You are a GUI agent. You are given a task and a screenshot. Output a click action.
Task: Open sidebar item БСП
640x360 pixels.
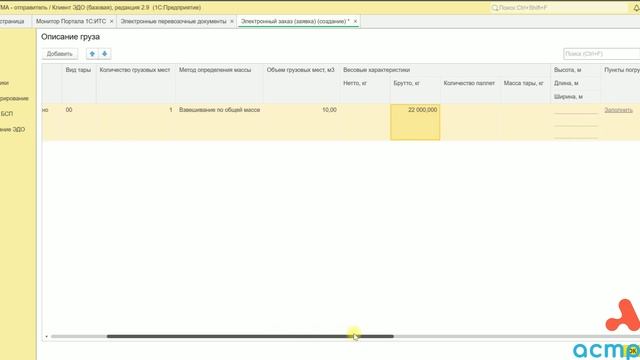7,114
